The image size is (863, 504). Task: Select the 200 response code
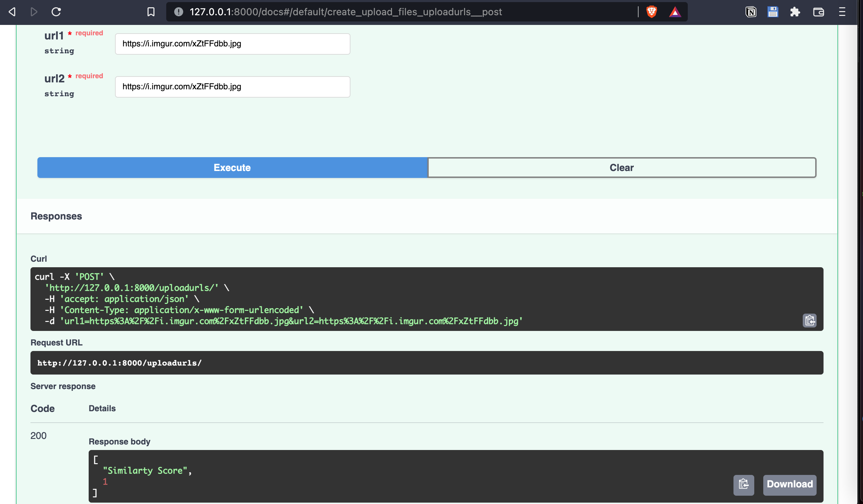click(38, 436)
